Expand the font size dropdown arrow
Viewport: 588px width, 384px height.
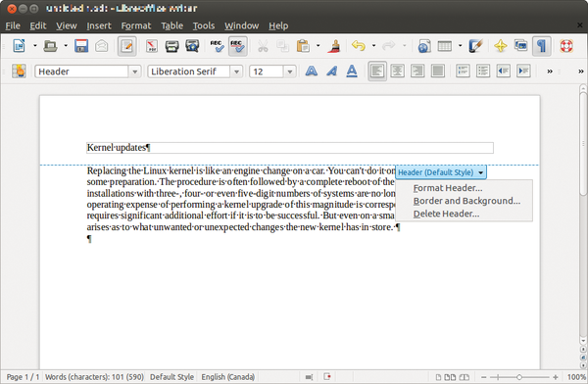[289, 72]
